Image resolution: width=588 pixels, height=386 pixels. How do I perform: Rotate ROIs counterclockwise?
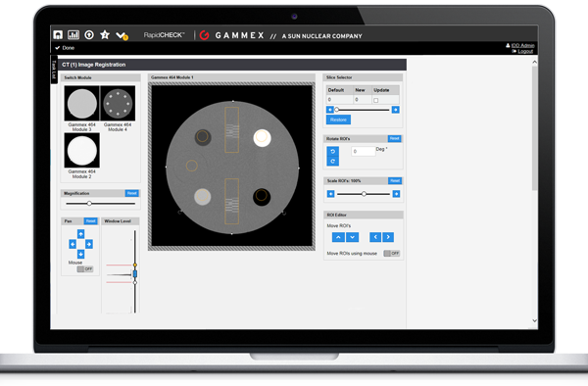click(332, 152)
